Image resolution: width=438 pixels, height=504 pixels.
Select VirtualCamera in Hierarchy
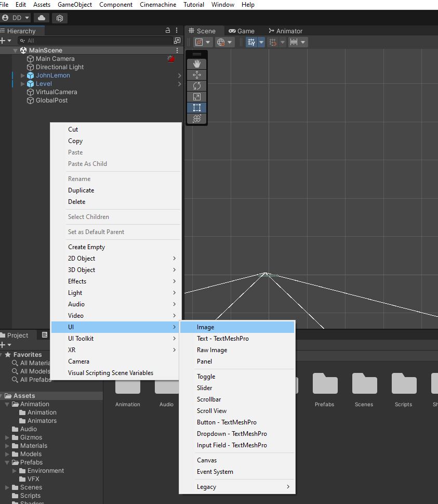click(57, 92)
